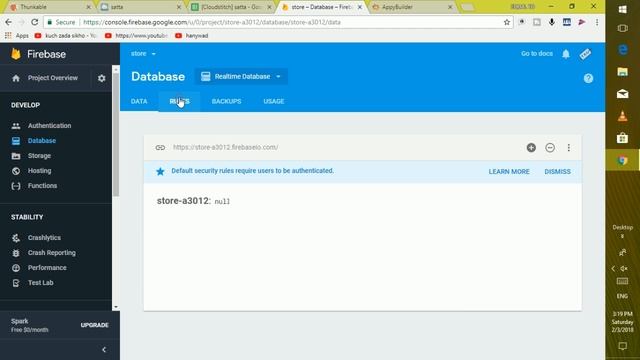640x360 pixels.
Task: Collapse the sidebar with chevron
Action: coord(104,349)
